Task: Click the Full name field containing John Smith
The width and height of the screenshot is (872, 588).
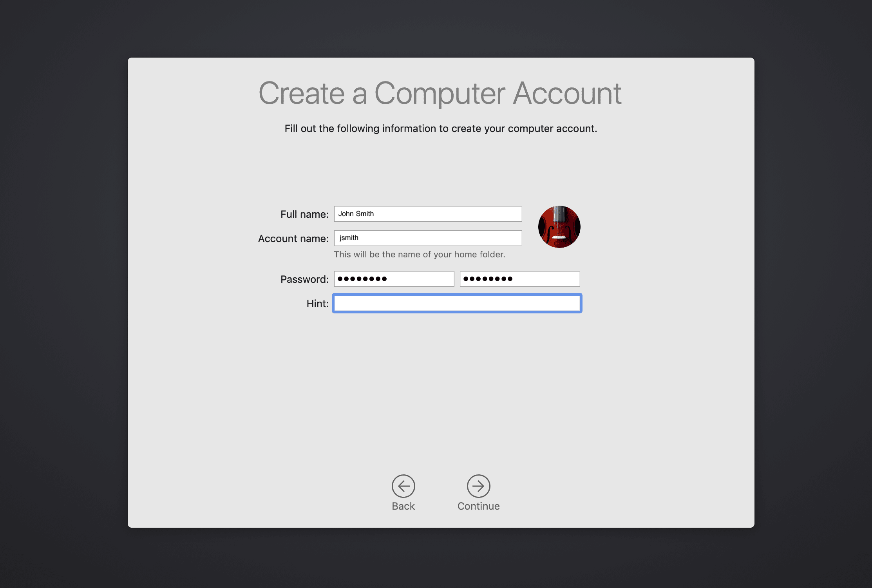Action: point(428,214)
